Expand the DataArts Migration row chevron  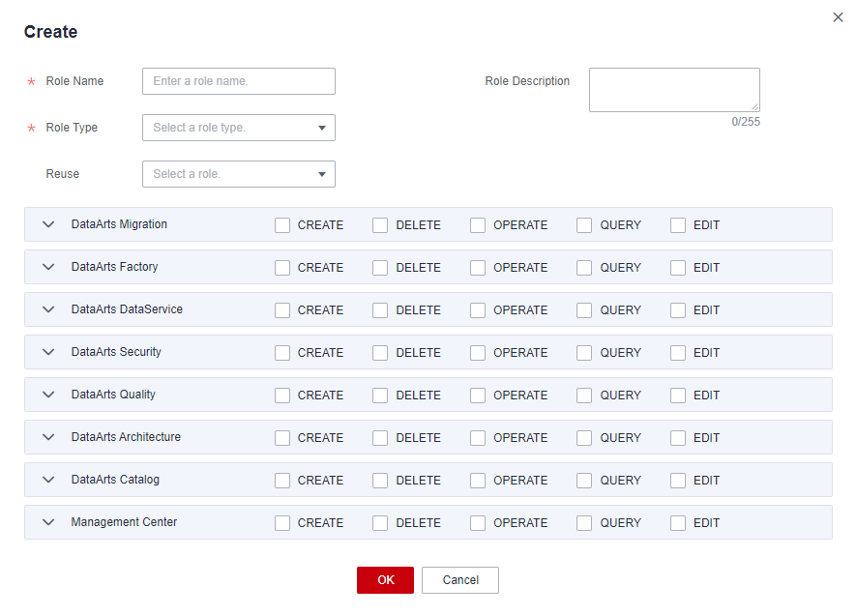coord(49,224)
